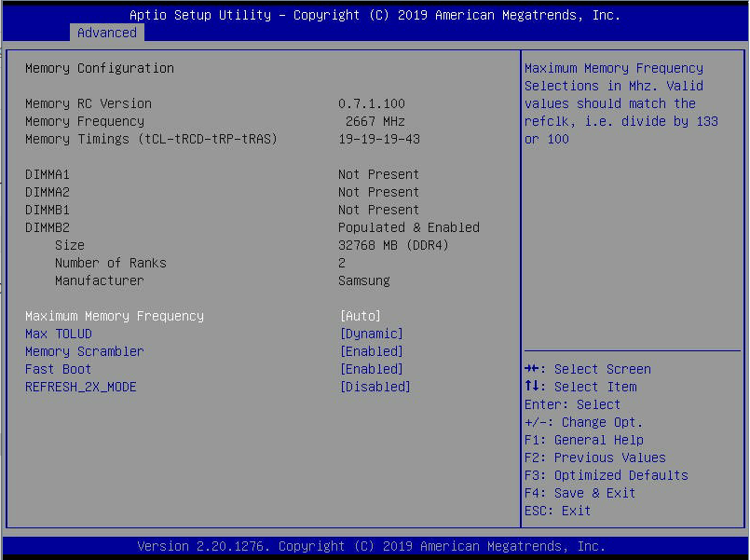Viewport: 750px width, 560px height.
Task: Highlight the Fast Boot label
Action: tap(58, 369)
